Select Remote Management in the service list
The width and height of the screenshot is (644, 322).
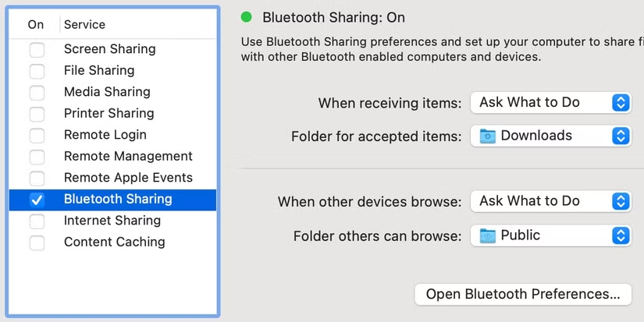tap(128, 157)
